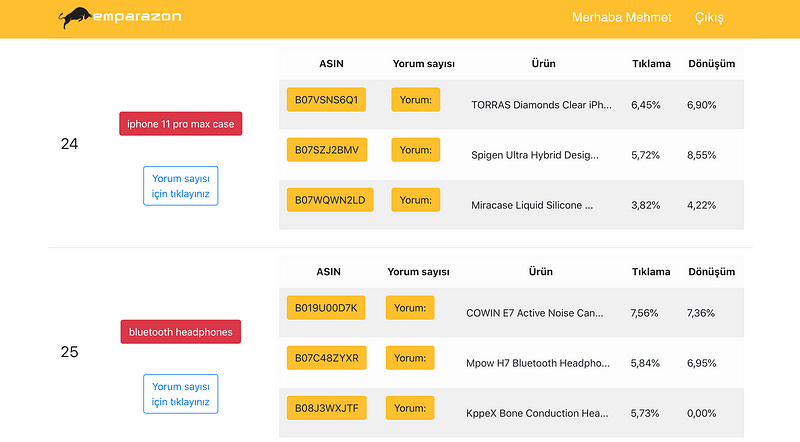800x442 pixels.
Task: Click the row number 24
Action: coord(69,144)
